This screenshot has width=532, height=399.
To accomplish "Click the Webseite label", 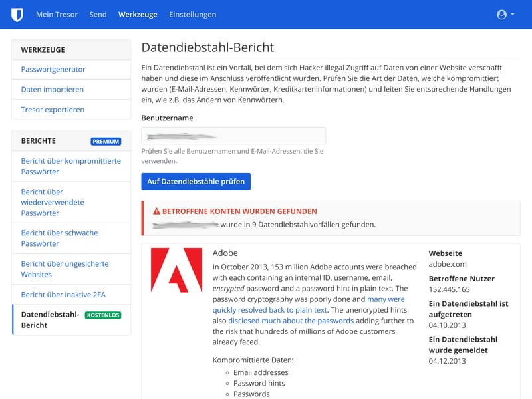I will (445, 253).
